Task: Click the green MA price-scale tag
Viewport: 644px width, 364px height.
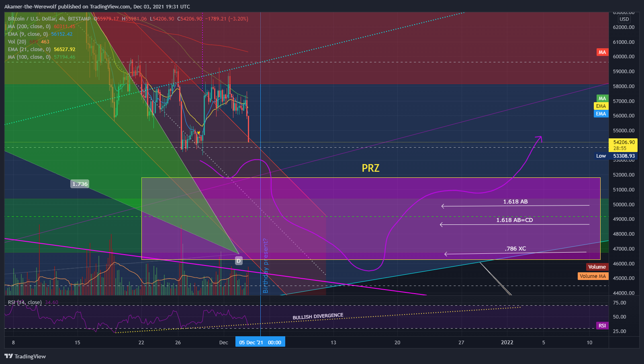Action: (602, 99)
